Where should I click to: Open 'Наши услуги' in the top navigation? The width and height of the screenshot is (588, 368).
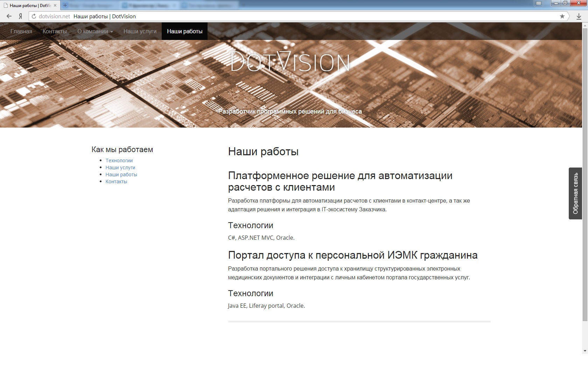tap(140, 31)
